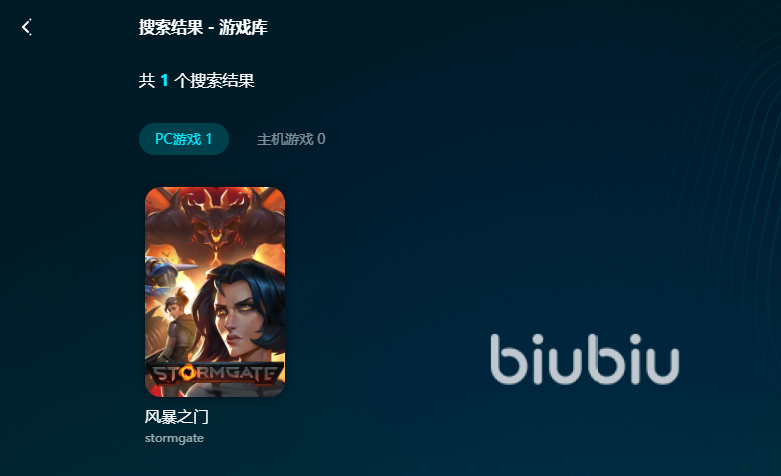Click the 搜索结果 - 游戏库 page heading

(203, 27)
